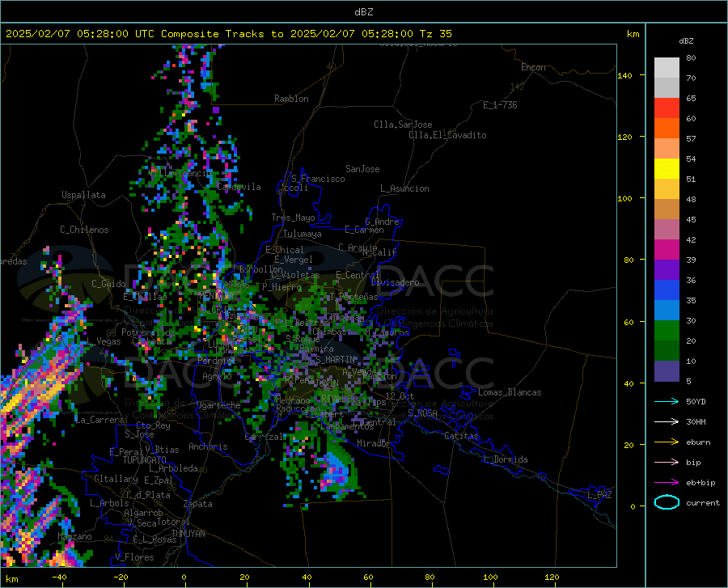
Task: Click the bip pink arrow legend icon
Action: pos(667,462)
